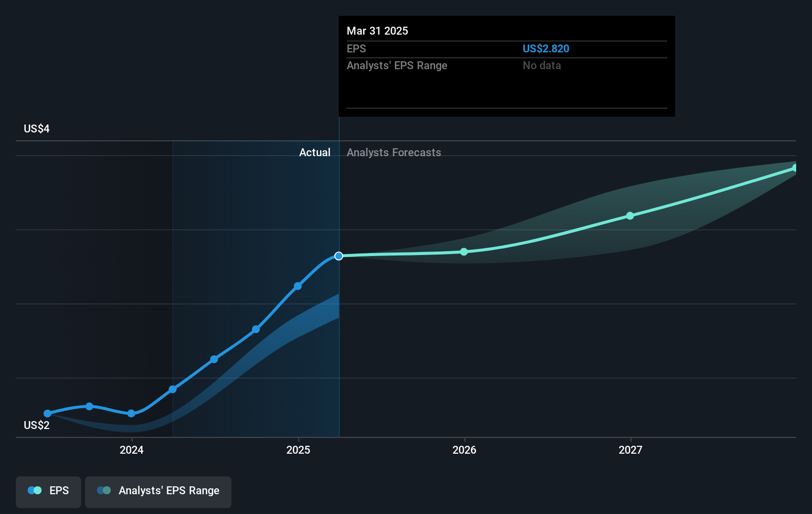Click the 'Analysts Forecasts' section label

(394, 153)
